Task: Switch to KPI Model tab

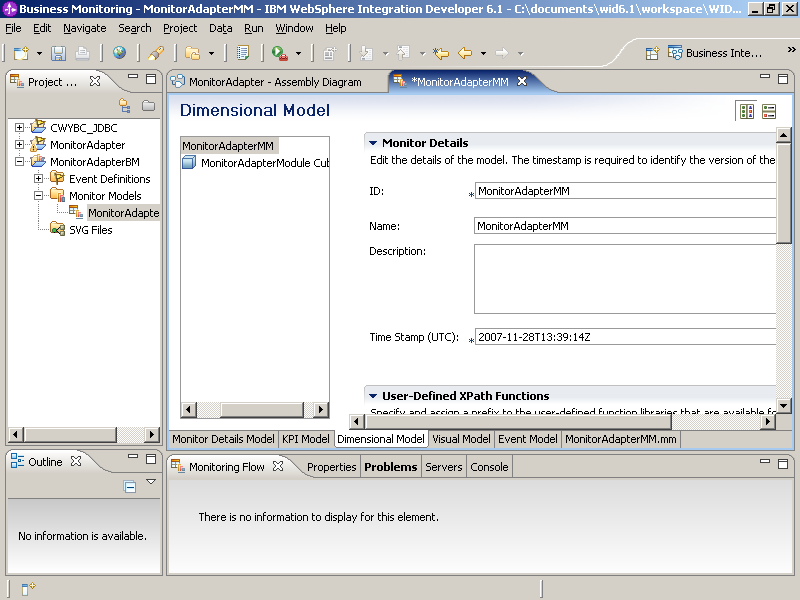Action: [x=306, y=439]
